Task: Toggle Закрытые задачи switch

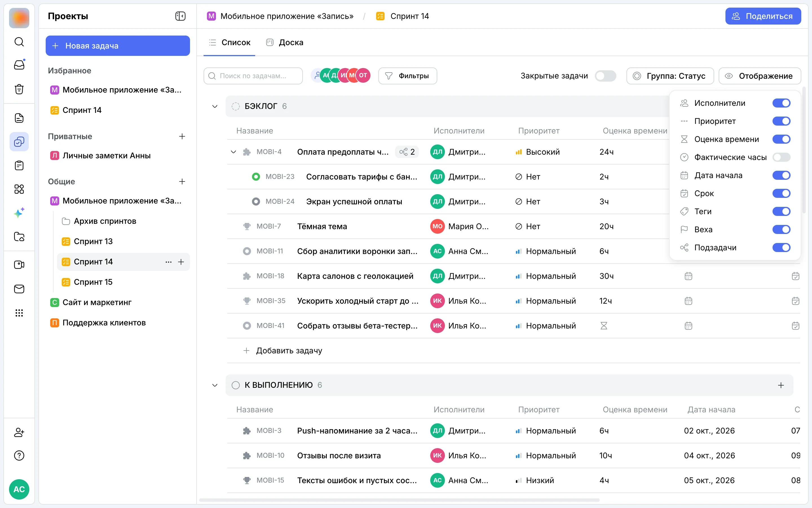Action: pyautogui.click(x=606, y=76)
